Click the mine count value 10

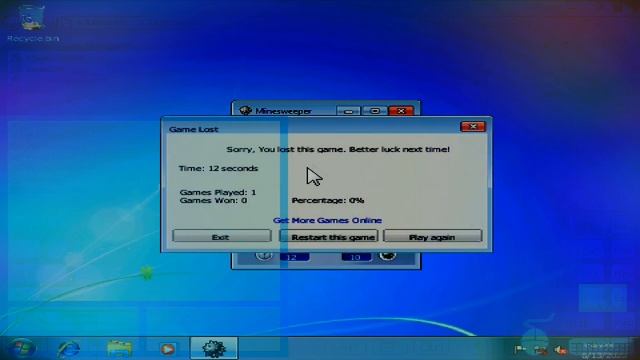coord(356,257)
